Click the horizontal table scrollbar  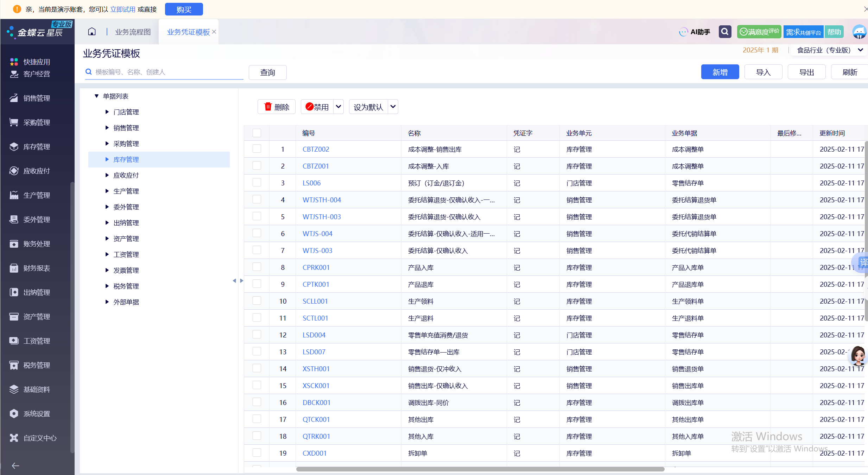tap(480, 469)
